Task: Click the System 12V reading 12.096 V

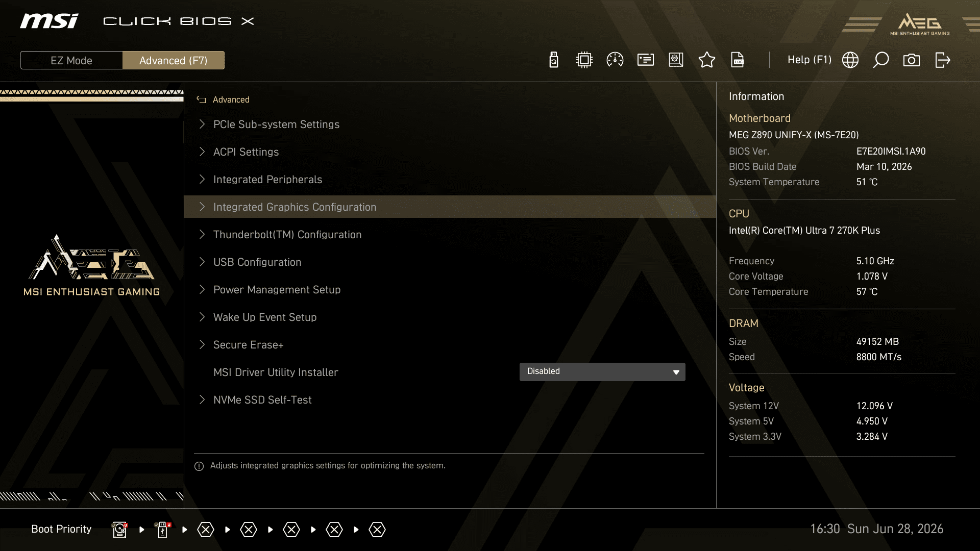Action: pos(874,406)
